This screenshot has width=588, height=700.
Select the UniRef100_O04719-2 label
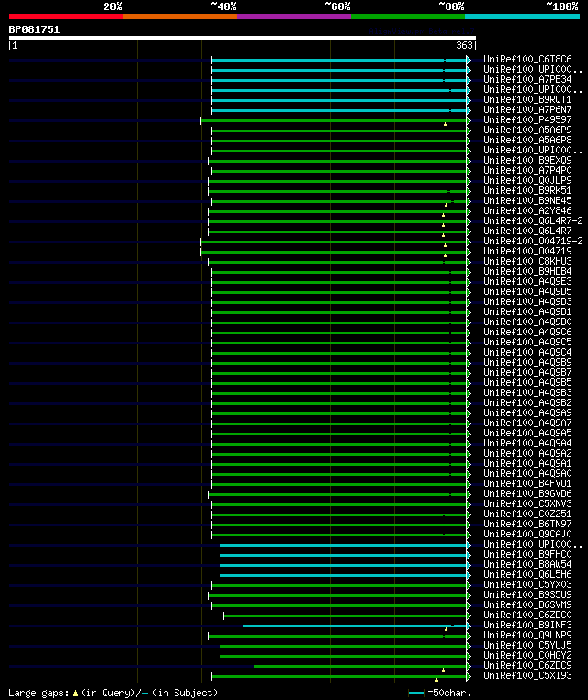click(x=533, y=241)
